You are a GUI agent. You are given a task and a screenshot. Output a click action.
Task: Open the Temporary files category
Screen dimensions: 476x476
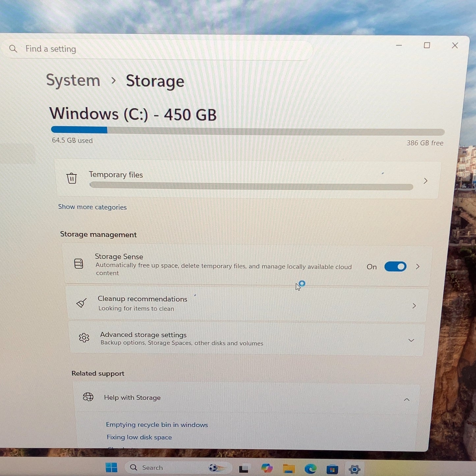click(x=247, y=180)
